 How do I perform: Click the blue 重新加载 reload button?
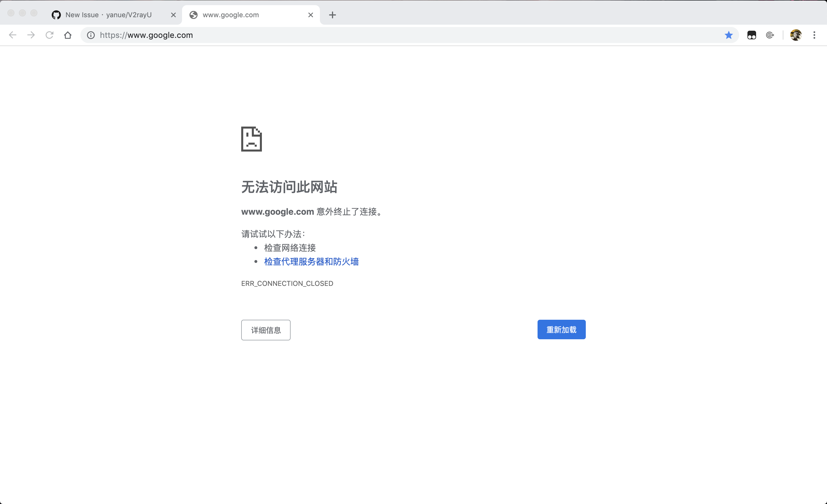(561, 329)
